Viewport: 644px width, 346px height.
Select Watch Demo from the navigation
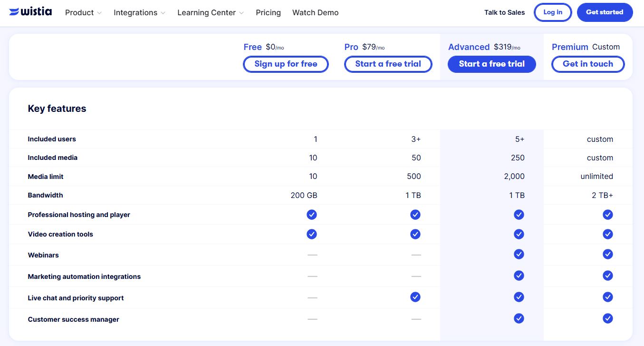315,12
